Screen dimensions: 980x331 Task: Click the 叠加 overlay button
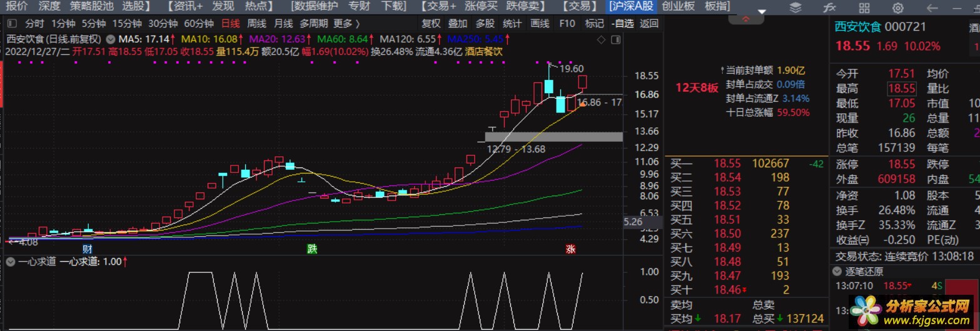pyautogui.click(x=458, y=24)
